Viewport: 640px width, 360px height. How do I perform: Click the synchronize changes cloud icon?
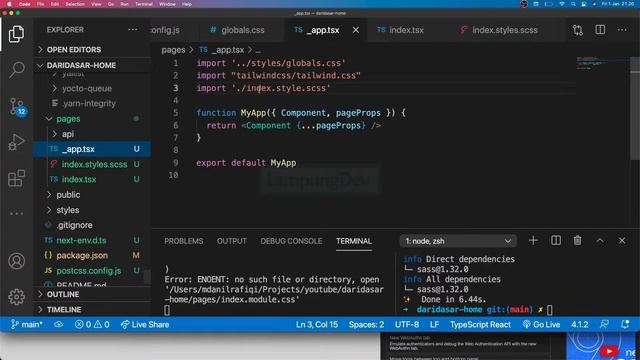[x=58, y=324]
